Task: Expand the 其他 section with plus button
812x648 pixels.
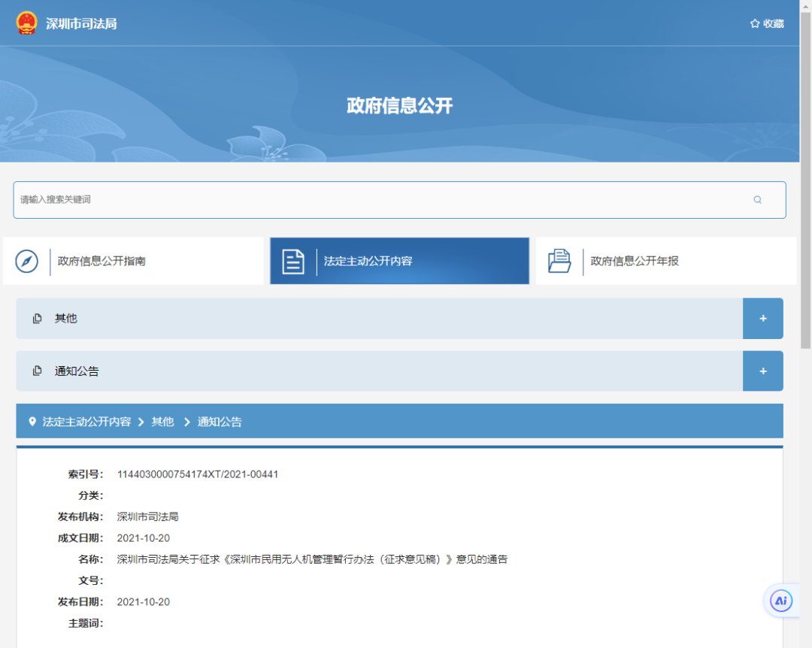Action: tap(762, 319)
